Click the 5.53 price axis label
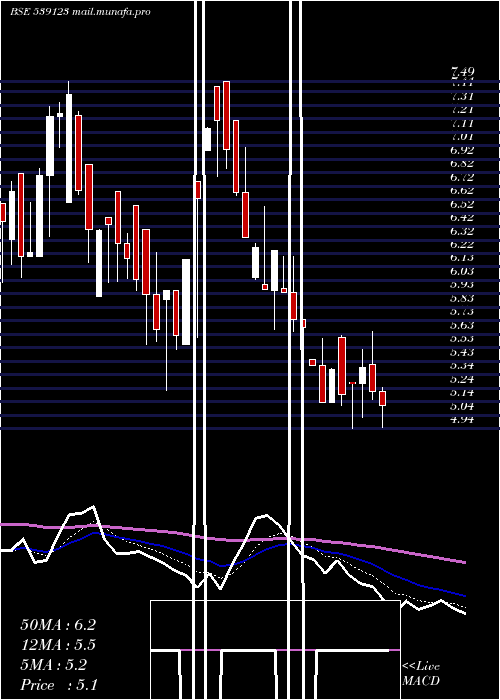This screenshot has height=700, width=500. pyautogui.click(x=462, y=338)
